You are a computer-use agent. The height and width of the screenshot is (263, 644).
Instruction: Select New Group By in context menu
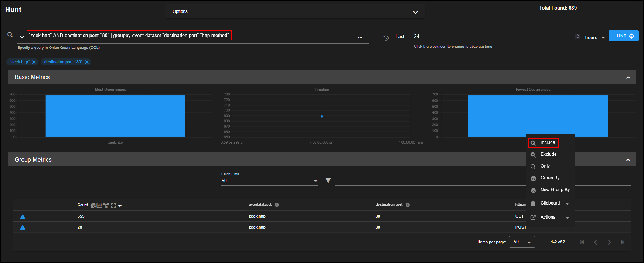click(x=555, y=190)
